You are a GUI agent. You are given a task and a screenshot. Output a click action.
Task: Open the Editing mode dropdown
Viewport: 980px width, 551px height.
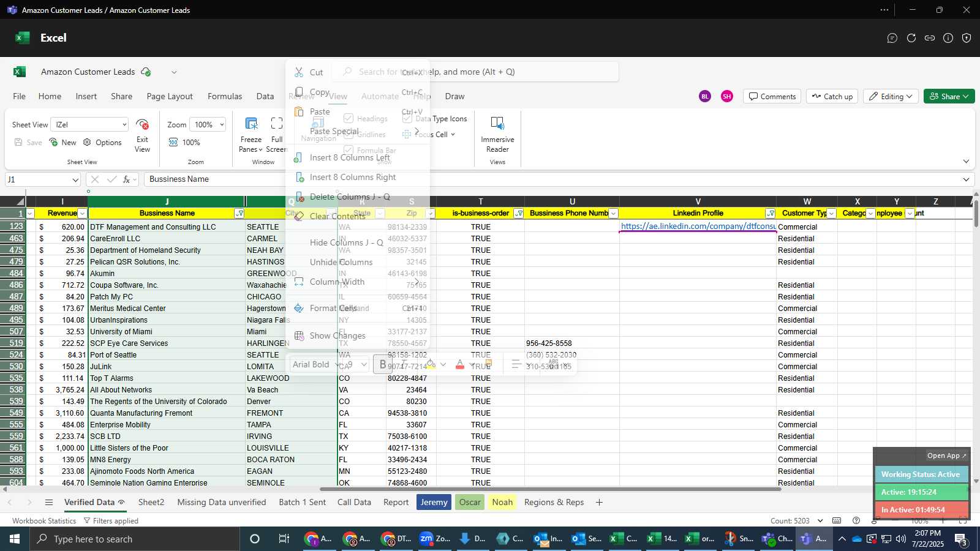[890, 96]
